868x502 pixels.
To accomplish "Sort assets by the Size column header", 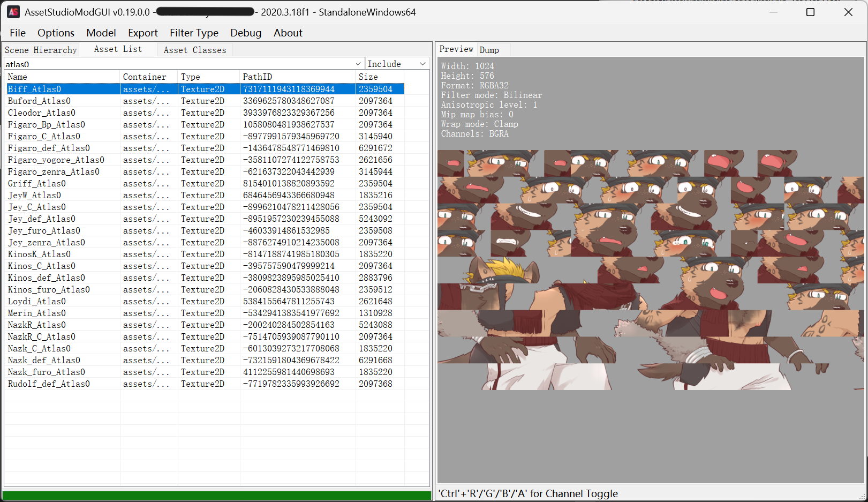I will [380, 77].
